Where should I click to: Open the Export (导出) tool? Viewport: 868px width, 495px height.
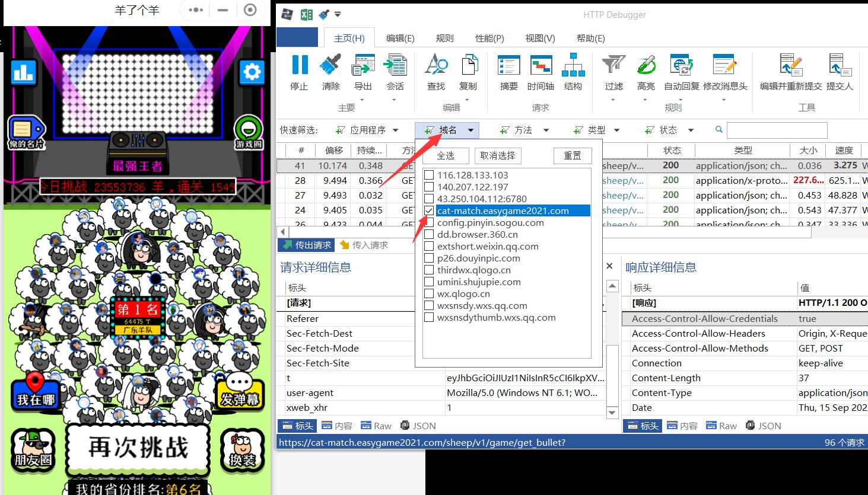point(363,65)
